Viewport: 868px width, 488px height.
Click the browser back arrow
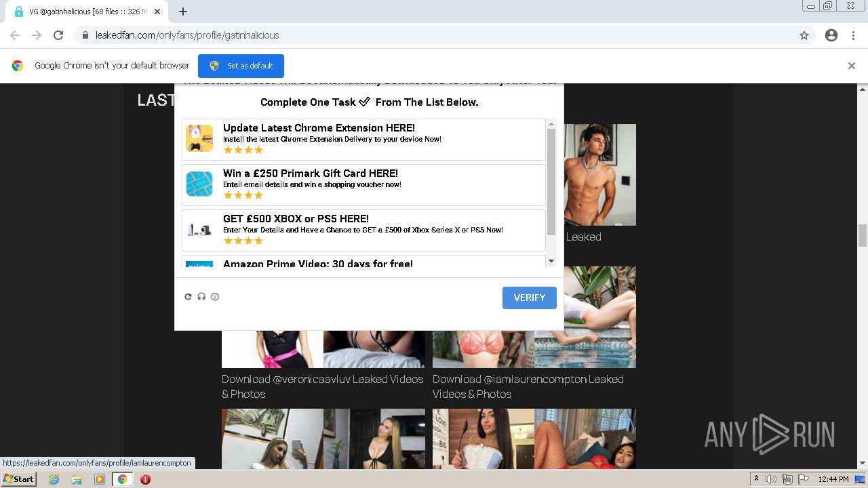[15, 35]
